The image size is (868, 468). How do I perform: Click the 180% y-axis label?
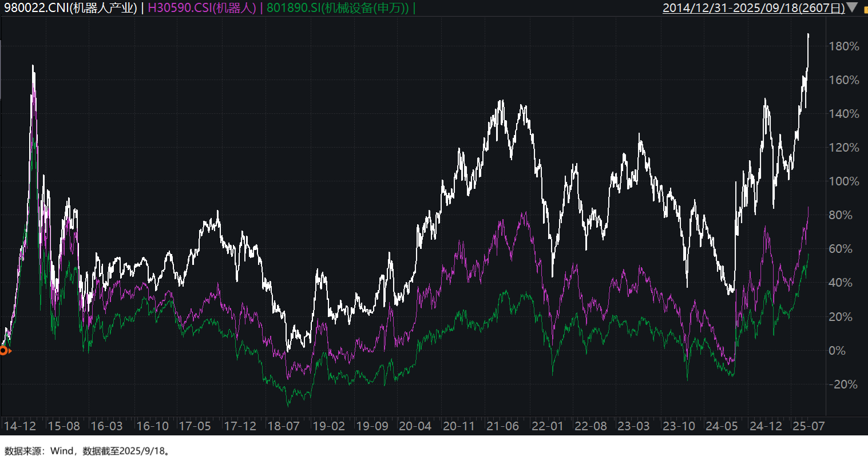[x=844, y=46]
